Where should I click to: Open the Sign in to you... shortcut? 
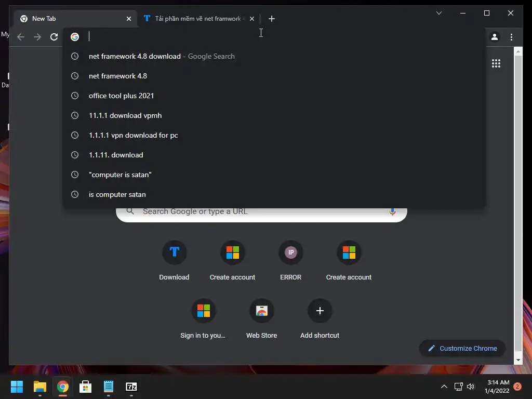pos(203,318)
